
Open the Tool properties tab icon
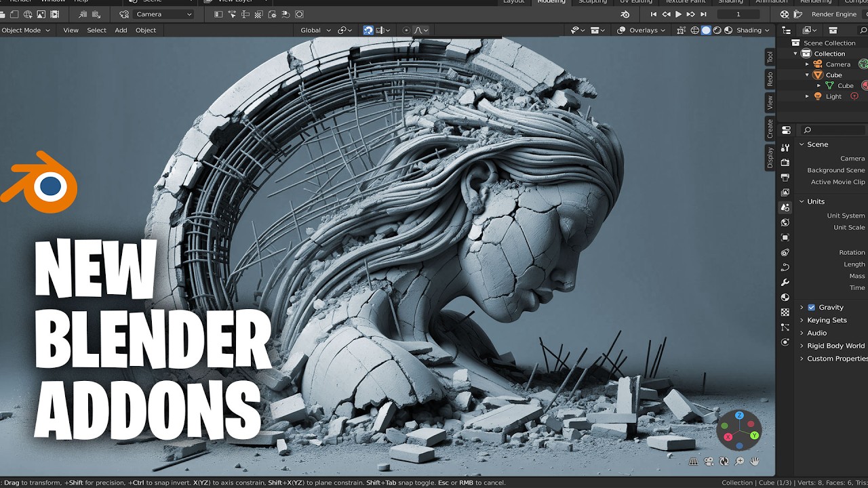pos(785,148)
